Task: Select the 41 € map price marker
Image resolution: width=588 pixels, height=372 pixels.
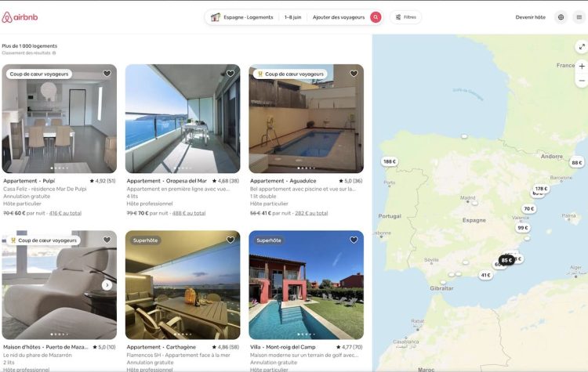Action: pyautogui.click(x=485, y=275)
